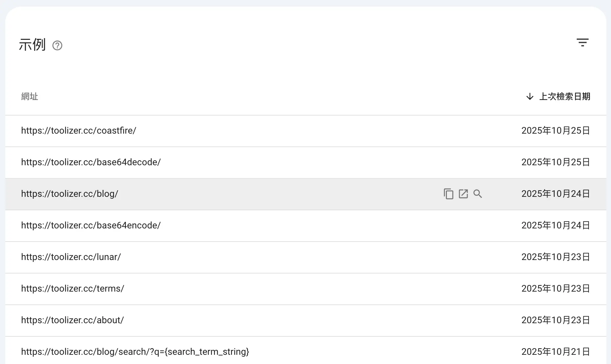611x364 pixels.
Task: Click the sort arrow next to 上次檢索日期
Action: click(530, 96)
